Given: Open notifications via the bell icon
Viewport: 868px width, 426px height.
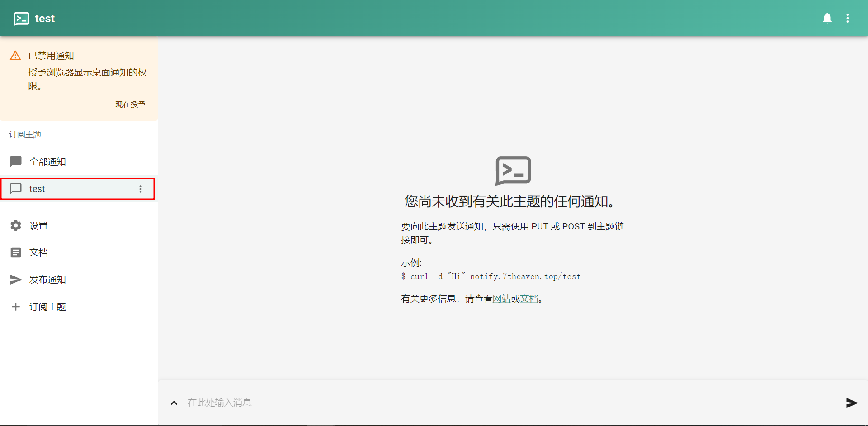Looking at the screenshot, I should (827, 18).
